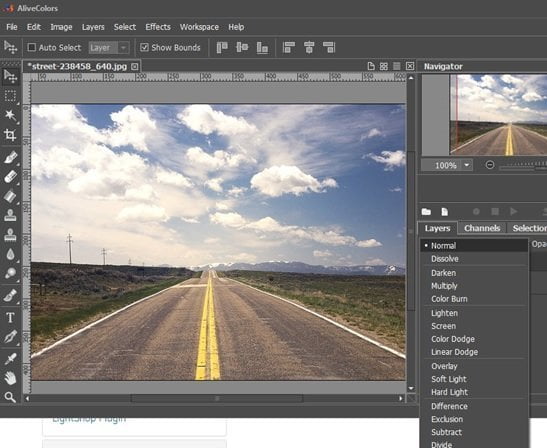Select the Eyedropper tool
The image size is (547, 448).
click(10, 359)
